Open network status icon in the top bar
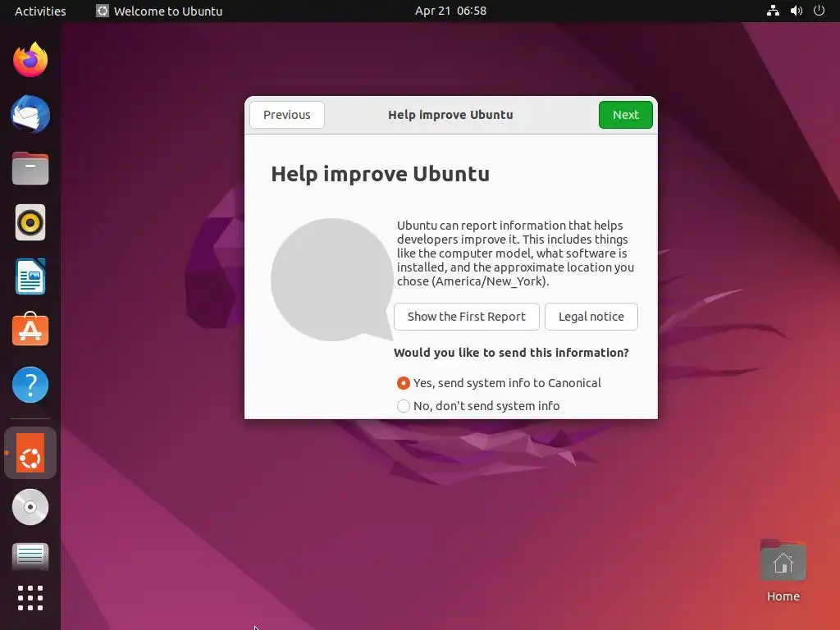 pos(773,11)
